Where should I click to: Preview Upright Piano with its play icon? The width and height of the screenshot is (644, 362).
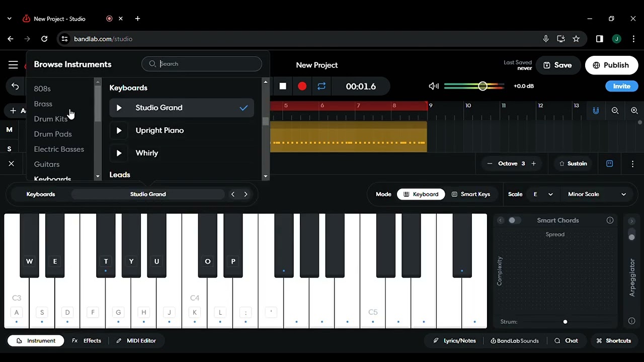tap(119, 130)
